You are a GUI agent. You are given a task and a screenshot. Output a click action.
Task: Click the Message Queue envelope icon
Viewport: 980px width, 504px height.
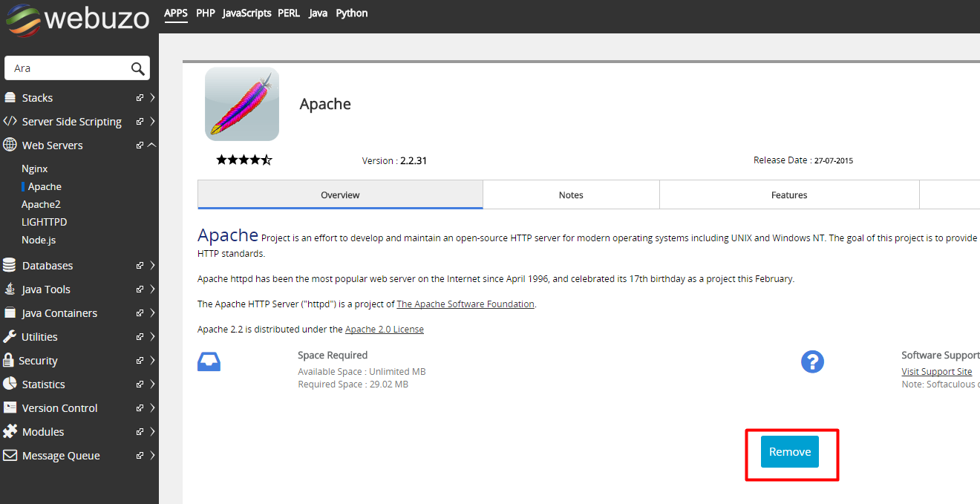pos(10,455)
